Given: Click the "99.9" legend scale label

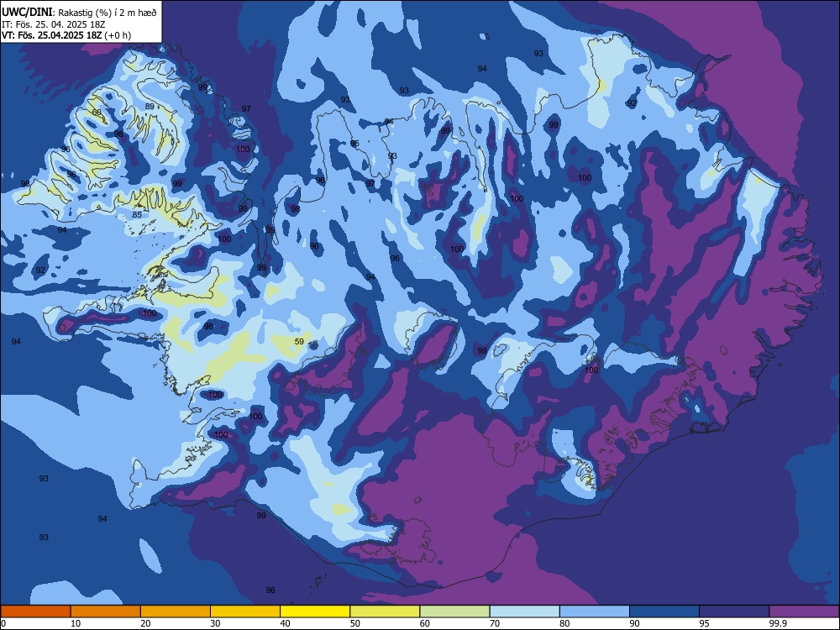Looking at the screenshot, I should [x=778, y=623].
